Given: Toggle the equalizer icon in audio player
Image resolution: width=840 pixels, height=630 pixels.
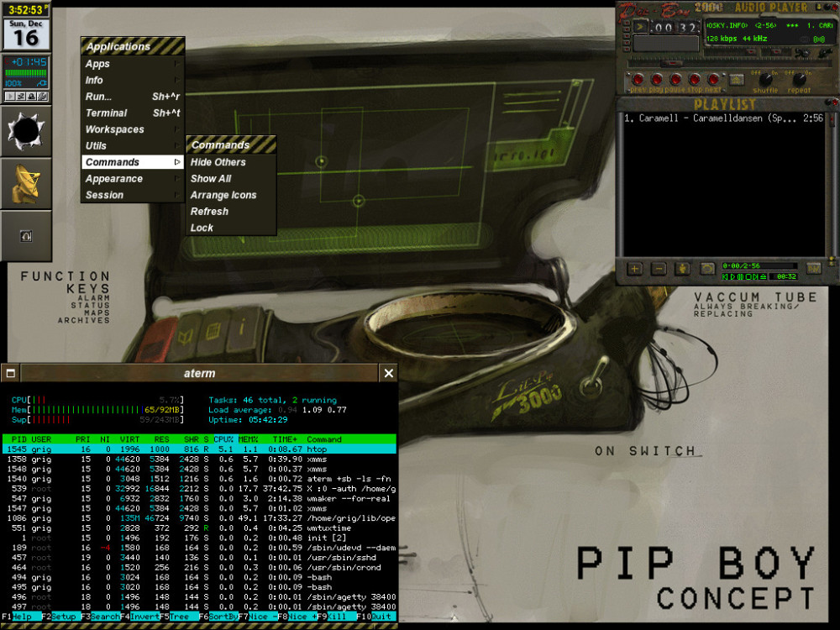Looking at the screenshot, I should click(x=802, y=52).
